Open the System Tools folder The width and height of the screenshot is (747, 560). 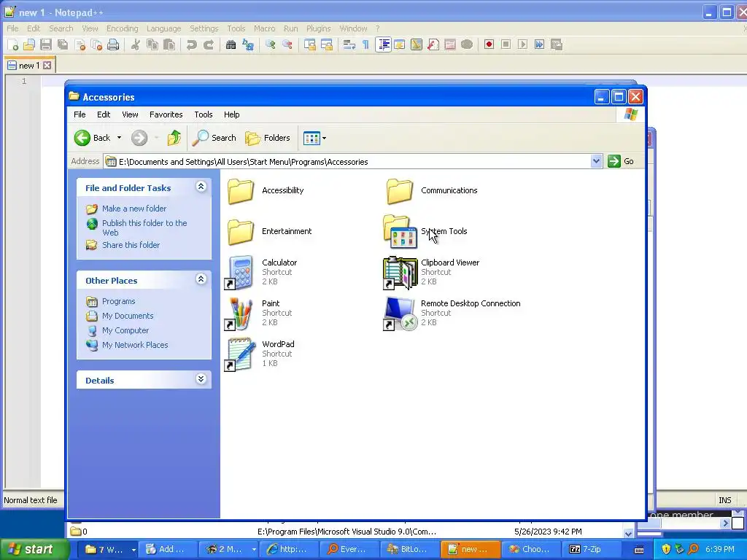tap(425, 231)
